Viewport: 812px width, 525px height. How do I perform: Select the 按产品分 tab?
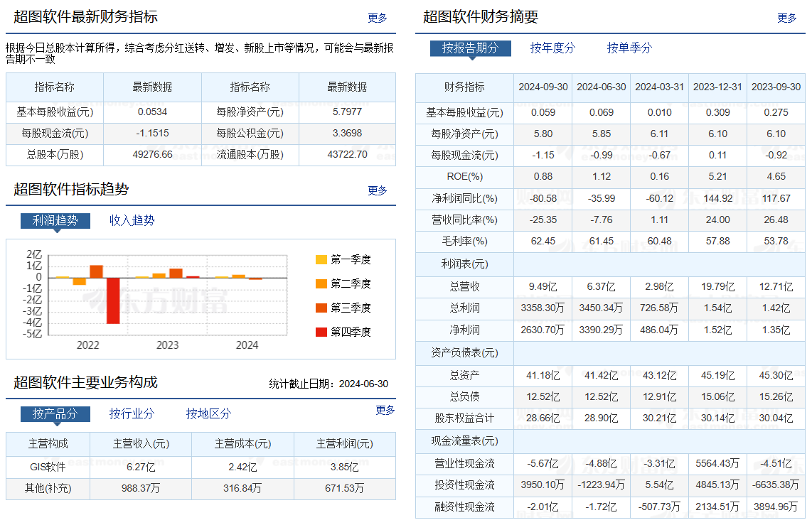click(55, 413)
